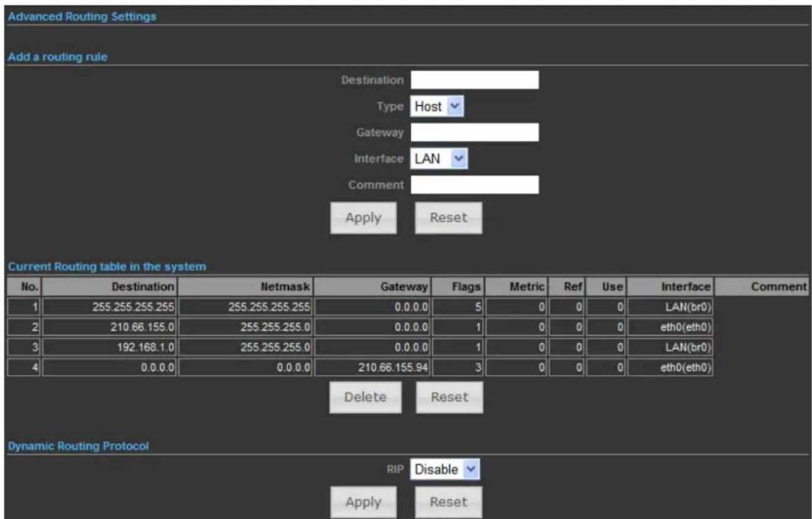
Task: Click interface cell LAN(br0) in row 3
Action: point(670,347)
